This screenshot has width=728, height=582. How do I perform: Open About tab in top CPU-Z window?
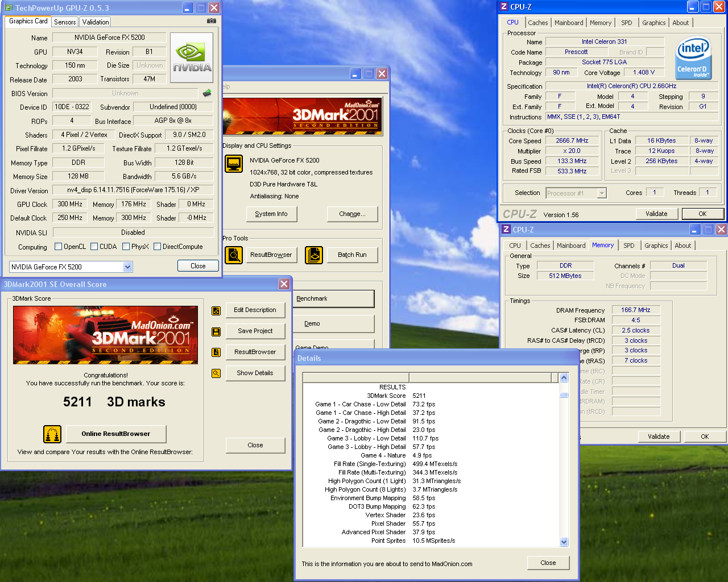(x=681, y=23)
